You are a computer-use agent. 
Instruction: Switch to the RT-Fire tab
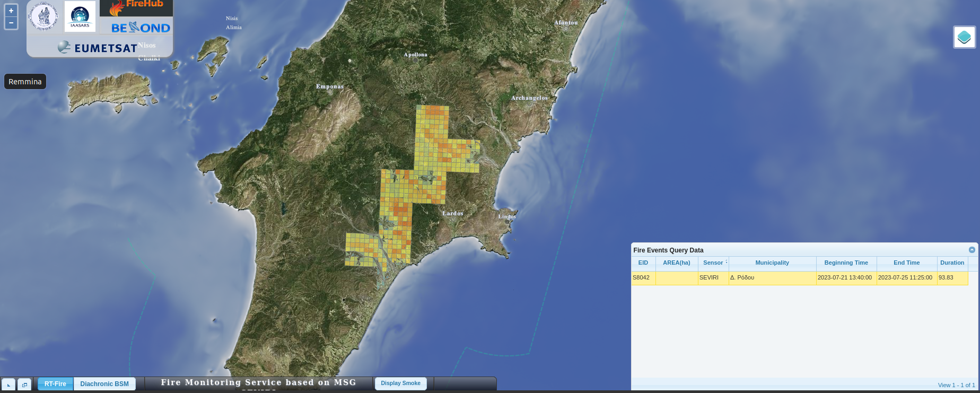pyautogui.click(x=55, y=384)
